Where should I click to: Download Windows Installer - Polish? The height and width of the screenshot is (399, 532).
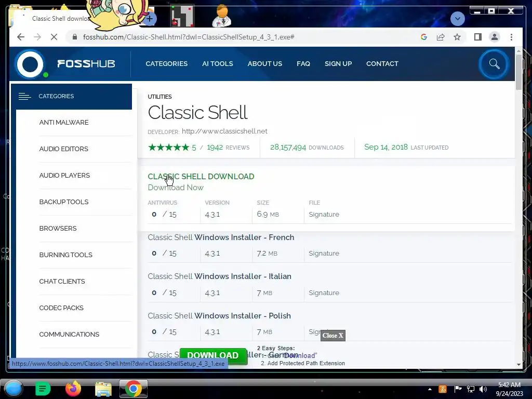click(219, 315)
